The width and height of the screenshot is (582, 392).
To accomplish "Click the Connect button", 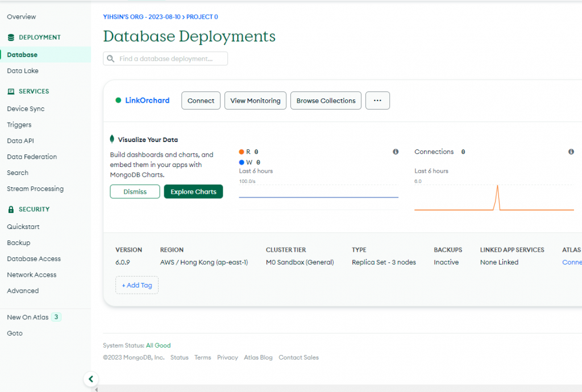I will click(201, 101).
